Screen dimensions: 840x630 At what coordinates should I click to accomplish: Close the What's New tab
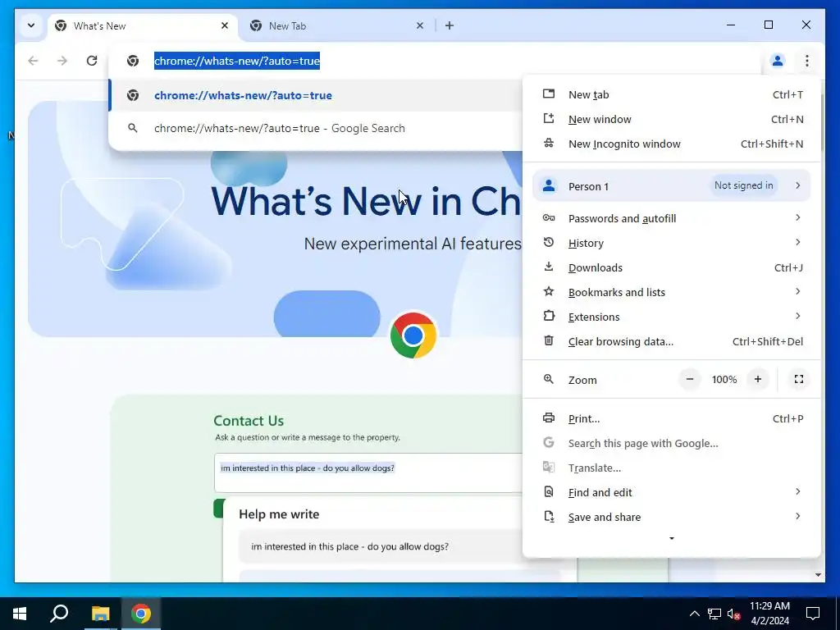[x=225, y=25]
